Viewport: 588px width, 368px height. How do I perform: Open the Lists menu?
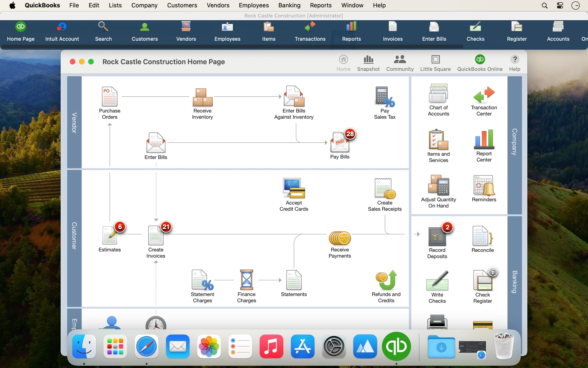coord(115,5)
